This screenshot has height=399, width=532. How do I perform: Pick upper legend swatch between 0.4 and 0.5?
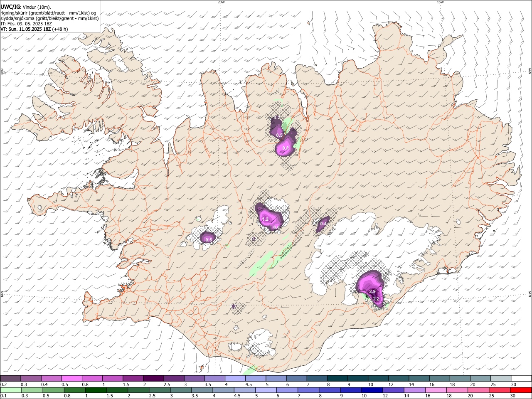(52, 379)
